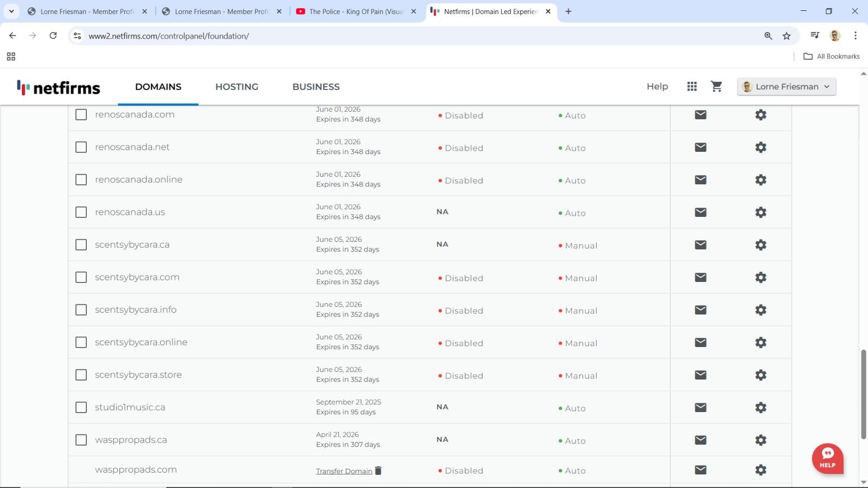Viewport: 868px width, 488px height.
Task: Open gear settings for scentsybycara.ca
Action: [761, 245]
